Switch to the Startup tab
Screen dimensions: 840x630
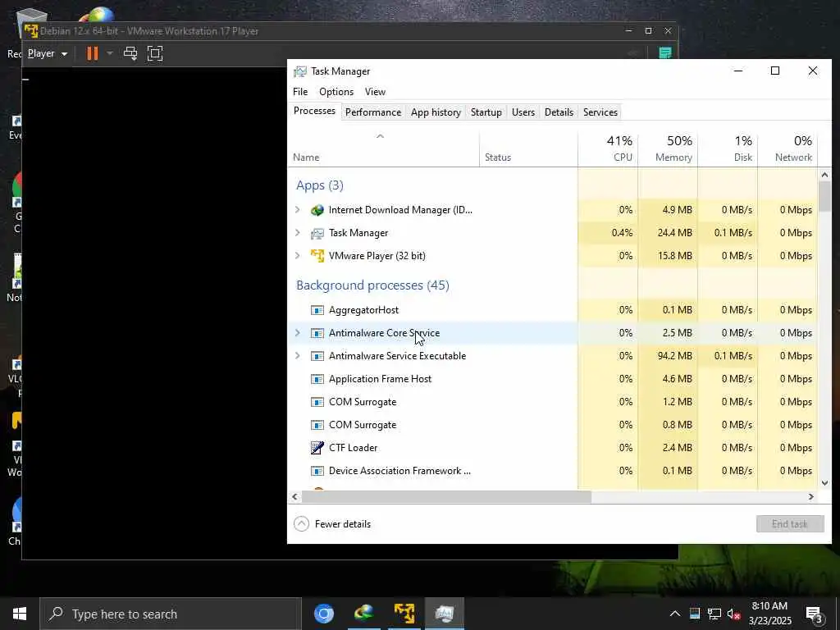coord(486,112)
